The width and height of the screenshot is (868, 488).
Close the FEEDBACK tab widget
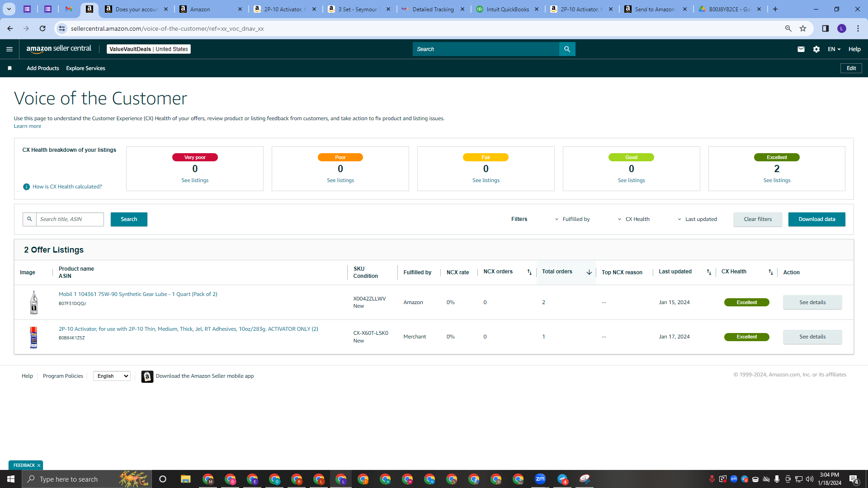click(39, 465)
